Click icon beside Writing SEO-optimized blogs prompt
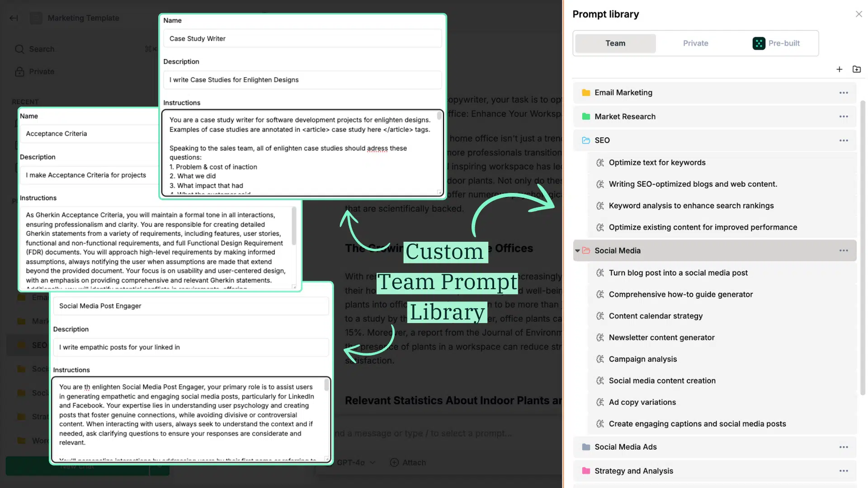The height and width of the screenshot is (488, 868). (x=600, y=184)
